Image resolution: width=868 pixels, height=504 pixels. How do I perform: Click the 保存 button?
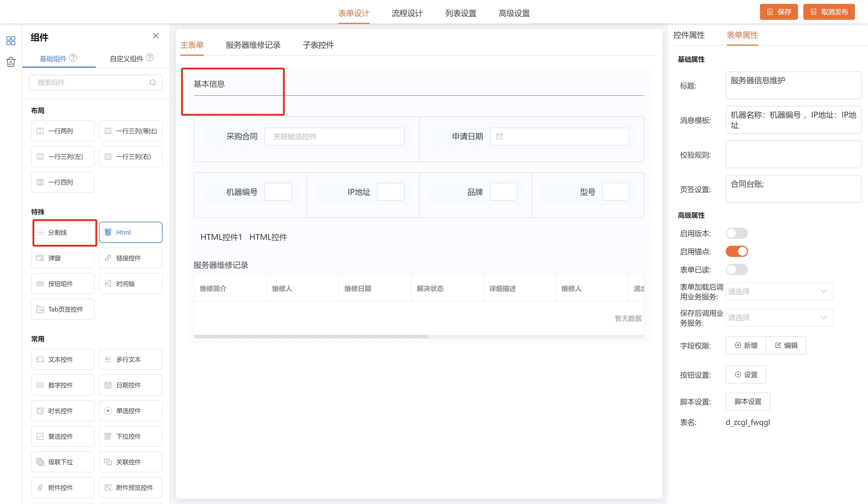778,12
